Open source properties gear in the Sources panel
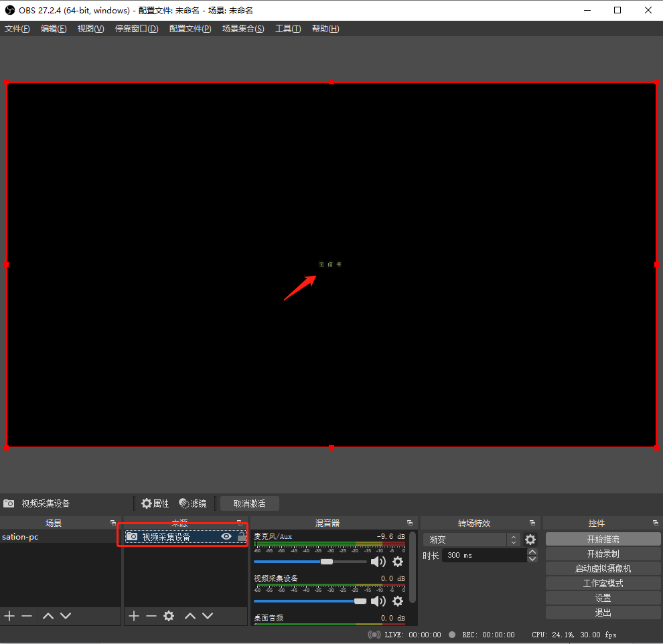663x644 pixels. (169, 616)
